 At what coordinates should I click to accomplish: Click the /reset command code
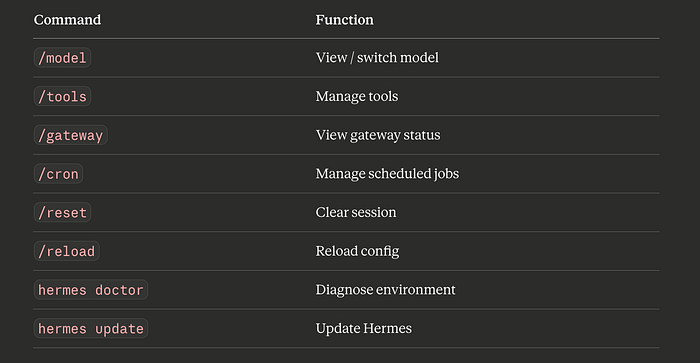pos(62,213)
